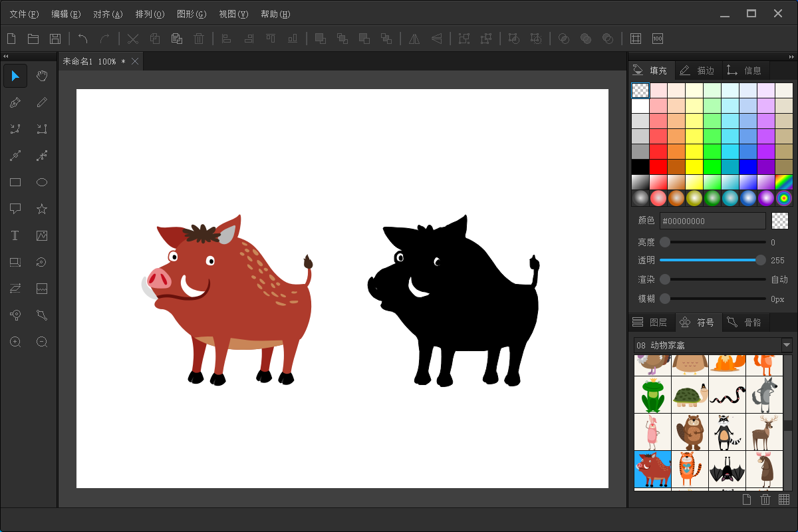Toggle the grid view icon in toolbar
The image size is (798, 532).
(636, 39)
